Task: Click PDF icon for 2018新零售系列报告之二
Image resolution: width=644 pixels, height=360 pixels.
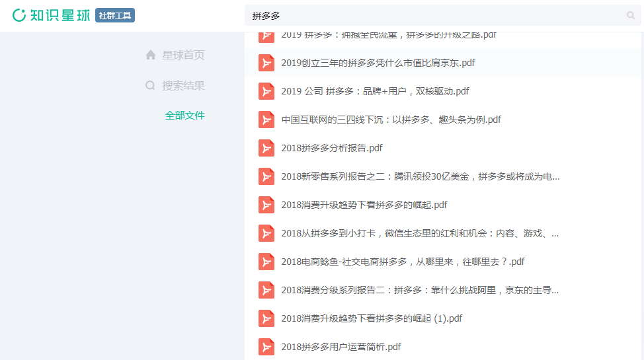Action: coord(266,176)
